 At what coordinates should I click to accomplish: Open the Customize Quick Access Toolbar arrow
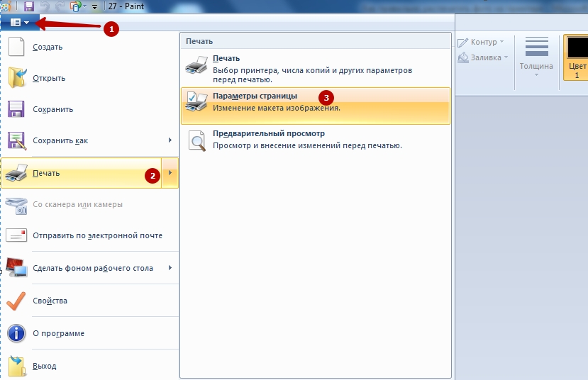pos(94,7)
